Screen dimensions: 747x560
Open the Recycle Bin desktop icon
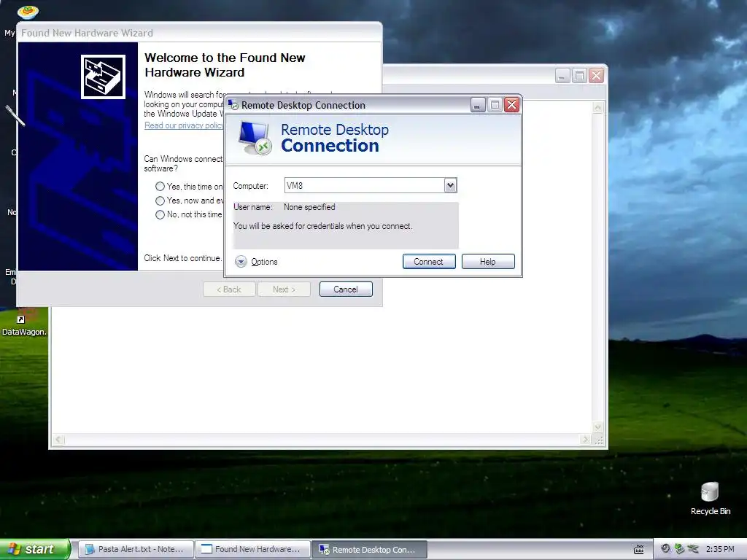tap(710, 498)
